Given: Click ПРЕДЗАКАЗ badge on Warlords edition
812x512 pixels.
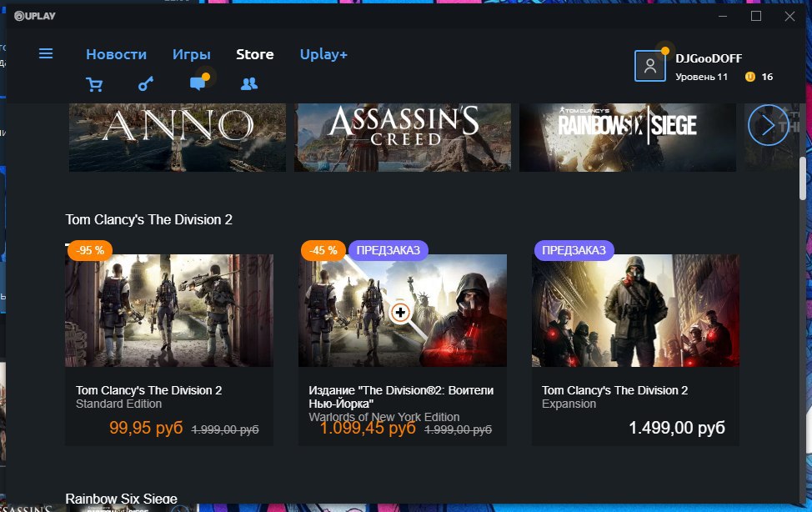Looking at the screenshot, I should [388, 250].
